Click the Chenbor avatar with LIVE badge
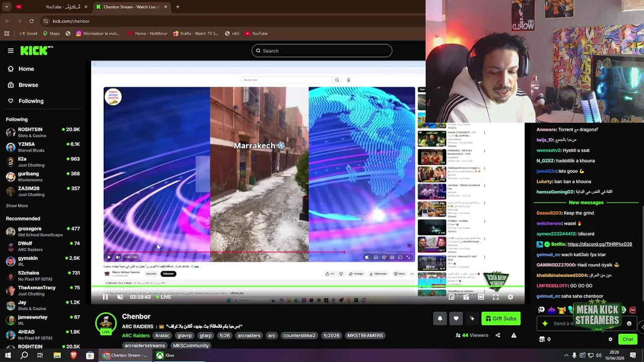644x362 pixels. (x=106, y=323)
